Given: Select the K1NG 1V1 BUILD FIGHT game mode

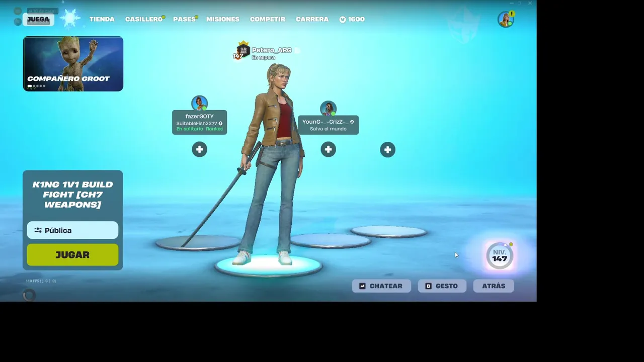Looking at the screenshot, I should tap(72, 194).
